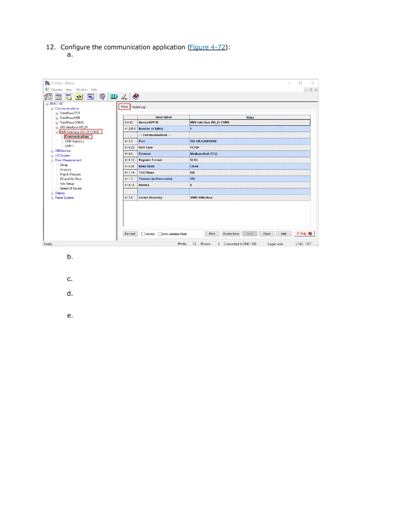
Task: Click the Register Format value 32 Bit
Action: click(250, 160)
